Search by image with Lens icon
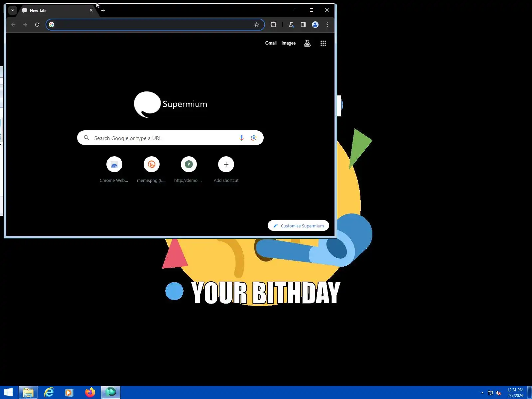 pos(254,138)
